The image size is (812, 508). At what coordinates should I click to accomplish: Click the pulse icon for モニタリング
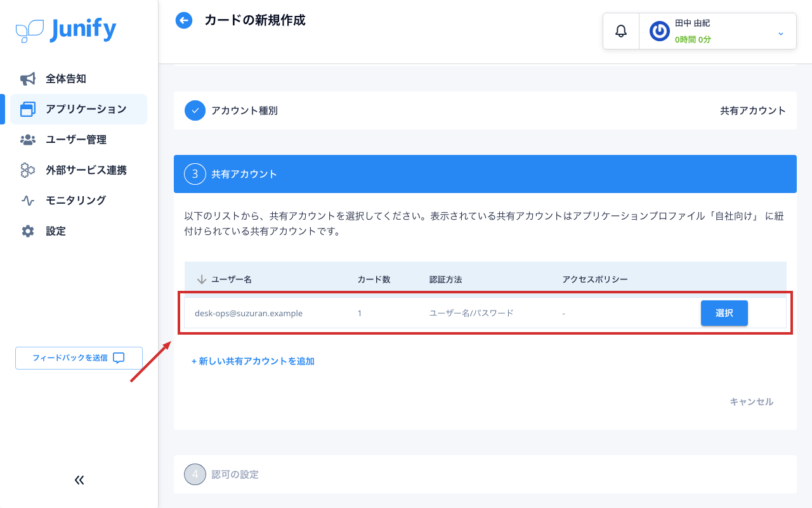(27, 201)
